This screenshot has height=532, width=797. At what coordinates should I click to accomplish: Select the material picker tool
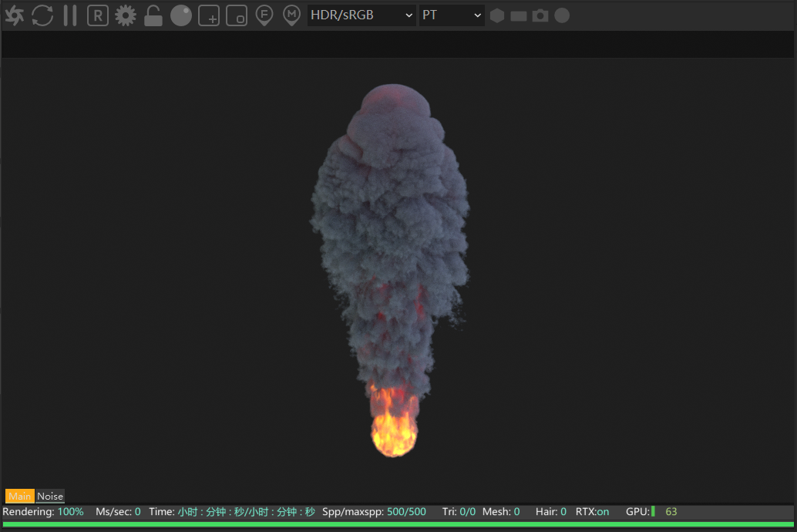coord(291,15)
